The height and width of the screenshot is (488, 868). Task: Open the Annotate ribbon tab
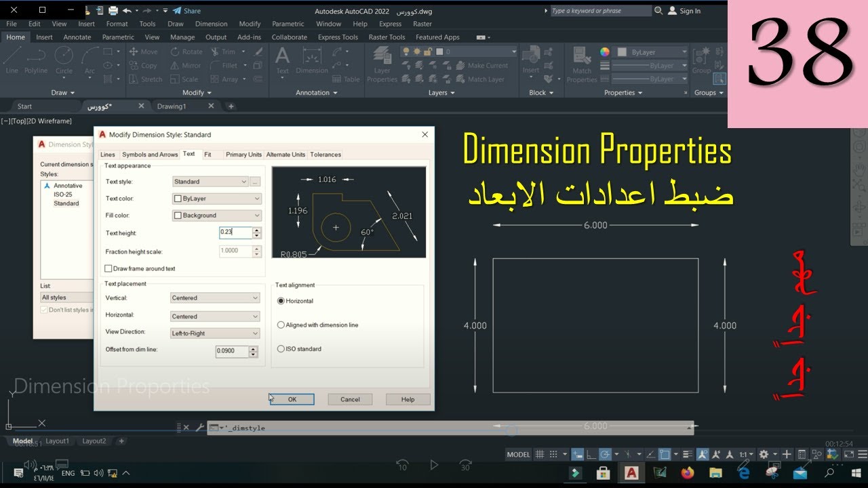point(77,37)
